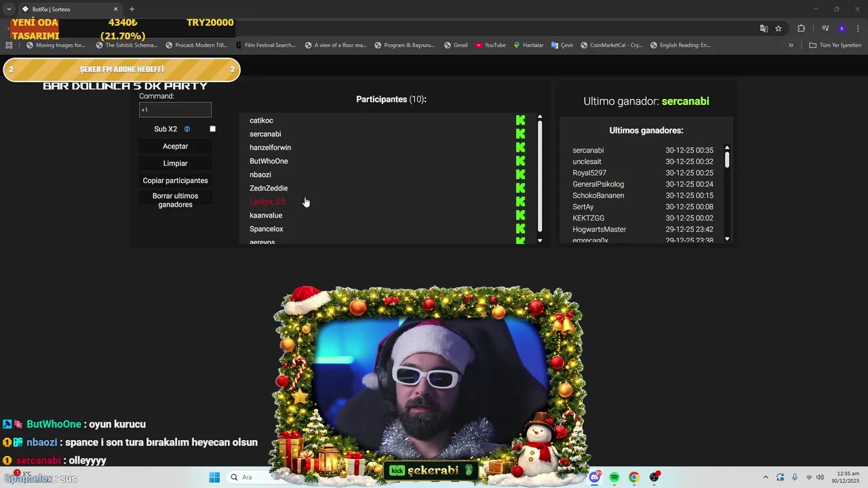Open Procast: Modern Titl... bookmark

pos(197,45)
